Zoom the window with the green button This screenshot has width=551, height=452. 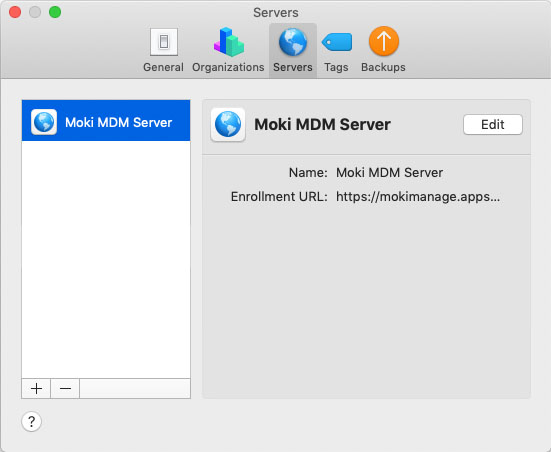point(55,12)
